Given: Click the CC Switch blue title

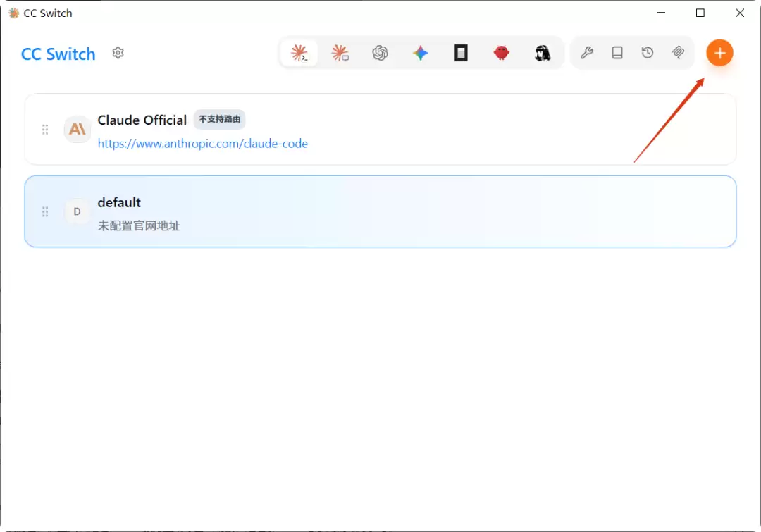Looking at the screenshot, I should coord(58,54).
